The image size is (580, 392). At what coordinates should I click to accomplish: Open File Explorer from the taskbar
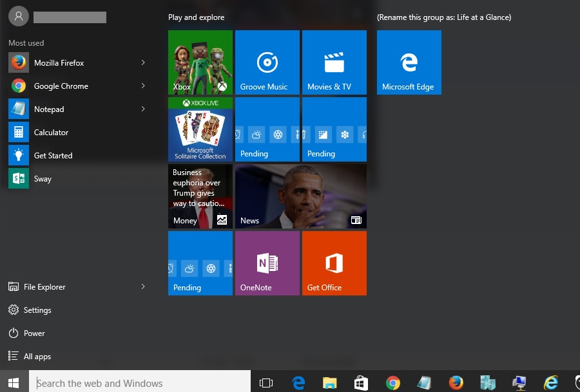(x=329, y=383)
